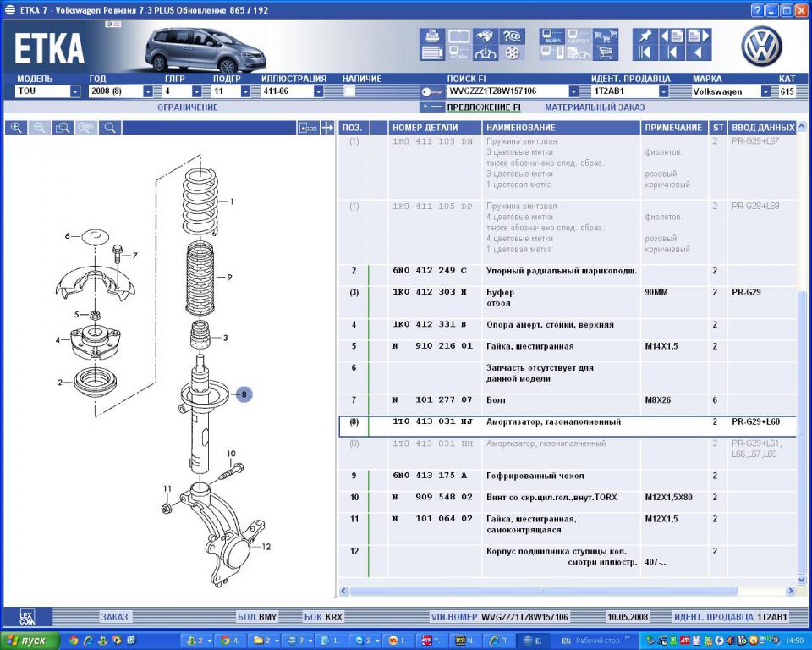Click the НОМЕР ДЕТАЛИ column header
This screenshot has width=812, height=650.
click(435, 128)
